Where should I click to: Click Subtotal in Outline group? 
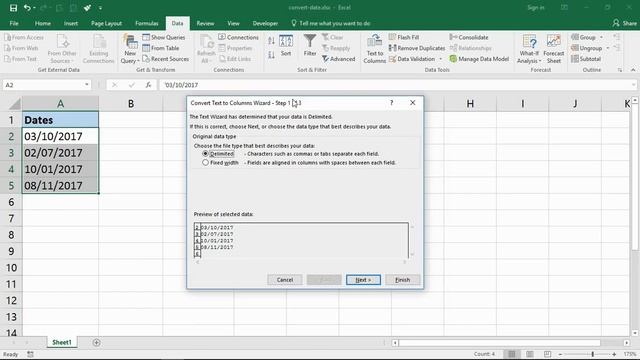[x=586, y=59]
